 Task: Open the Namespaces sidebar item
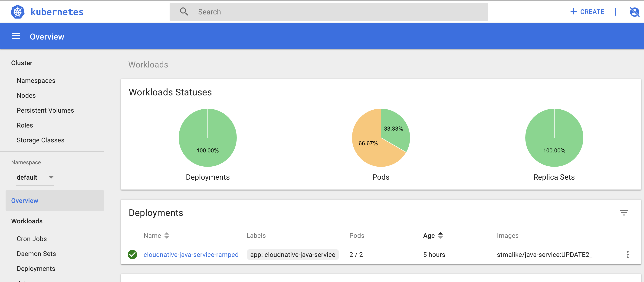tap(36, 81)
